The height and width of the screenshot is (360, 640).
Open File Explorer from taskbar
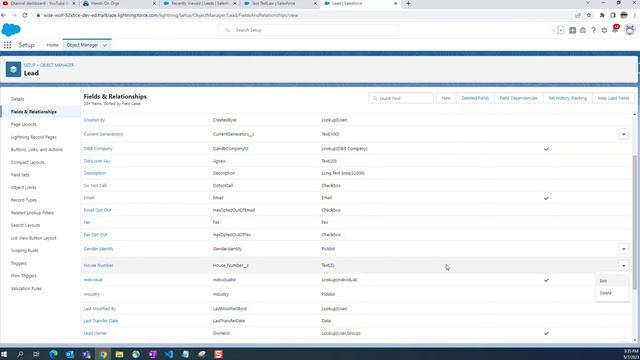(119, 354)
